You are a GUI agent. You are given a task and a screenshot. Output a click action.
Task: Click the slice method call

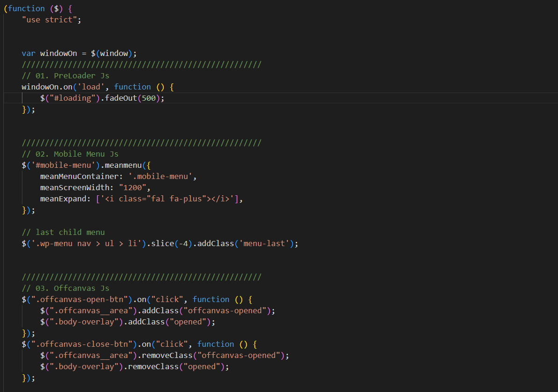(x=162, y=243)
